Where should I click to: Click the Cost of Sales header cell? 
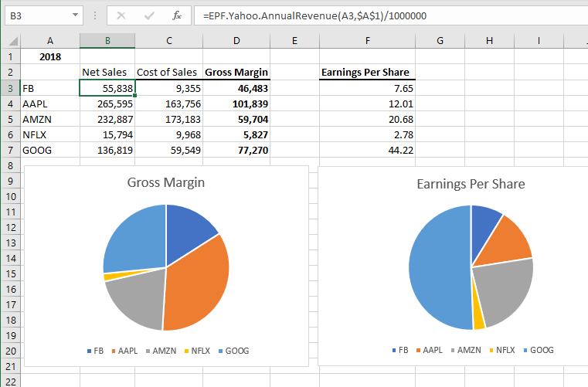coord(168,72)
